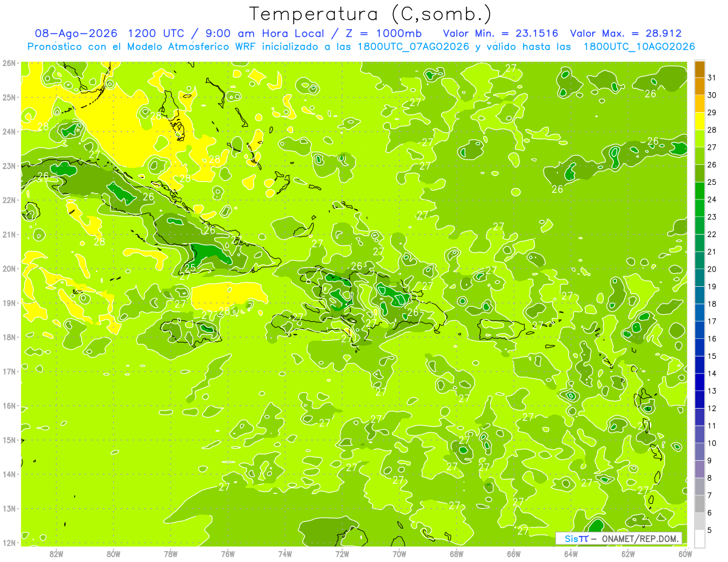Click the color bar label "20"
Viewport: 728px width, 562px height.
point(712,269)
